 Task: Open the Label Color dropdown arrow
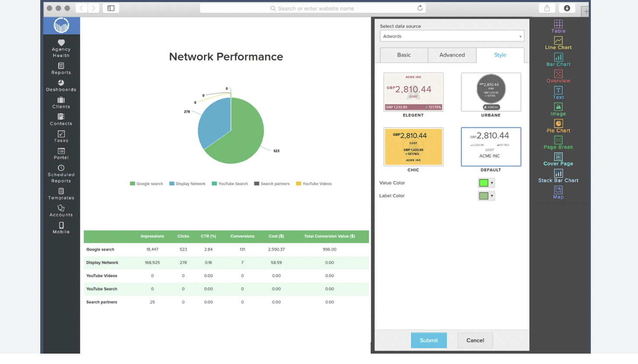(x=492, y=196)
